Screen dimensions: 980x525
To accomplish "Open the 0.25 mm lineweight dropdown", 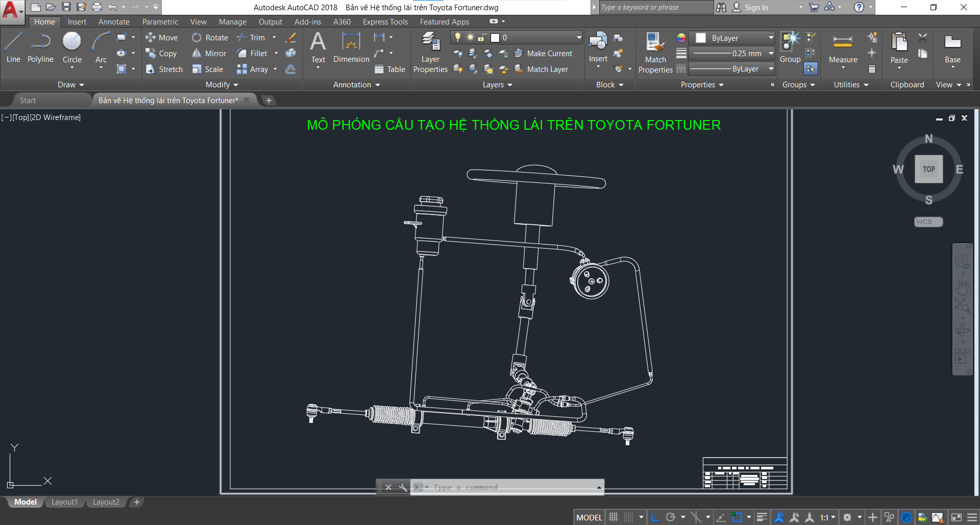I will tap(732, 53).
